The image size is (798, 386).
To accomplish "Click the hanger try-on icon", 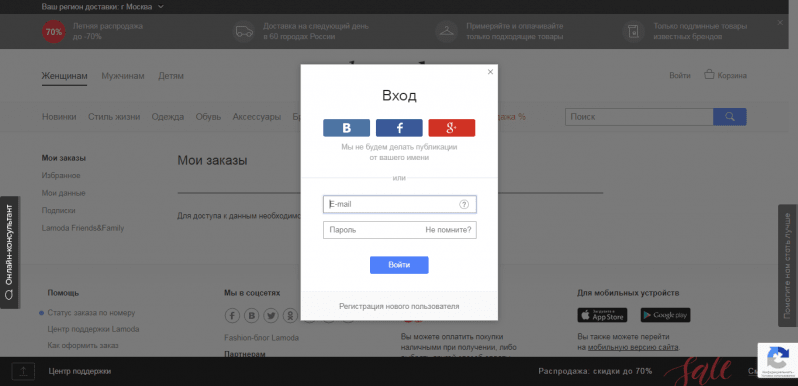I will pos(446,32).
